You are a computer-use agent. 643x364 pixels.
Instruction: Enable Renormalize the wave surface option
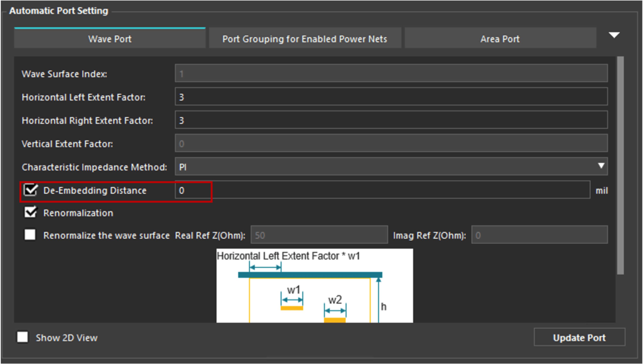click(30, 235)
